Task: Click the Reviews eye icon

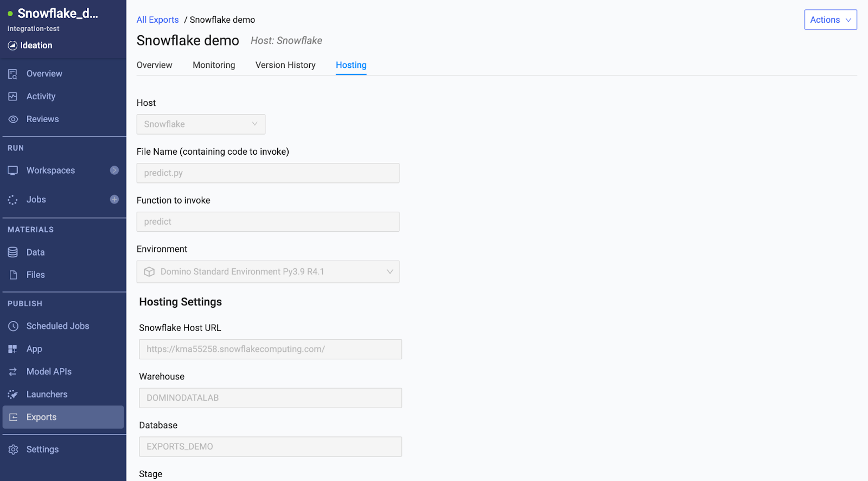Action: pos(13,119)
